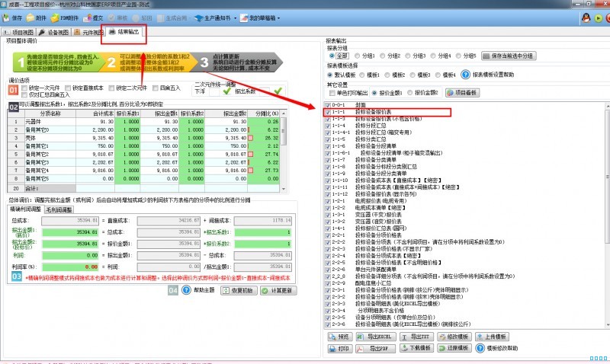Enable the 锁定二次元件 checkbox
Screen dimensions: 610x364
pos(111,88)
